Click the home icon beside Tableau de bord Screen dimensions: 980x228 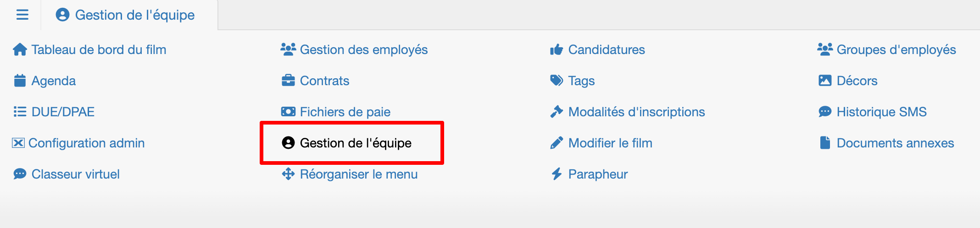(20, 49)
